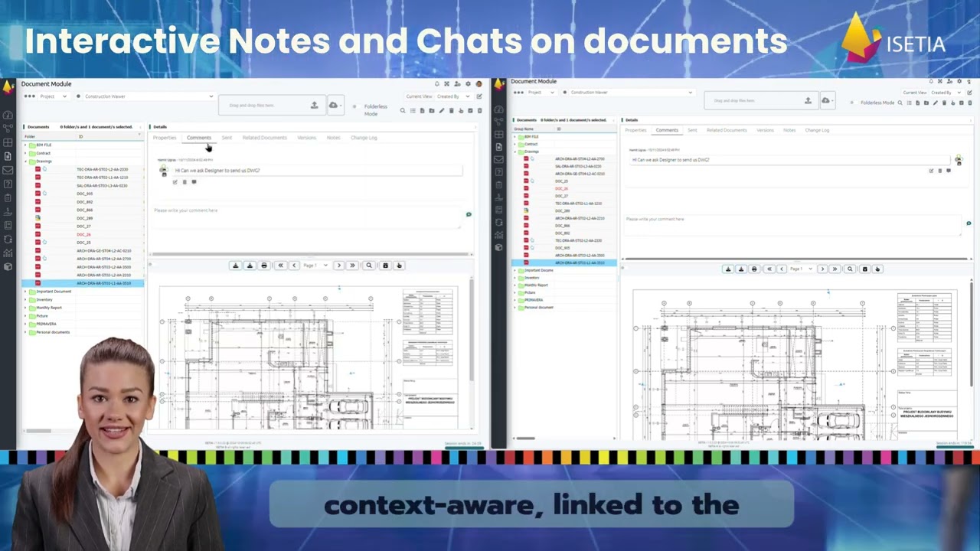
Task: Click the pencil edit icon in left window toolbar
Action: [x=441, y=110]
